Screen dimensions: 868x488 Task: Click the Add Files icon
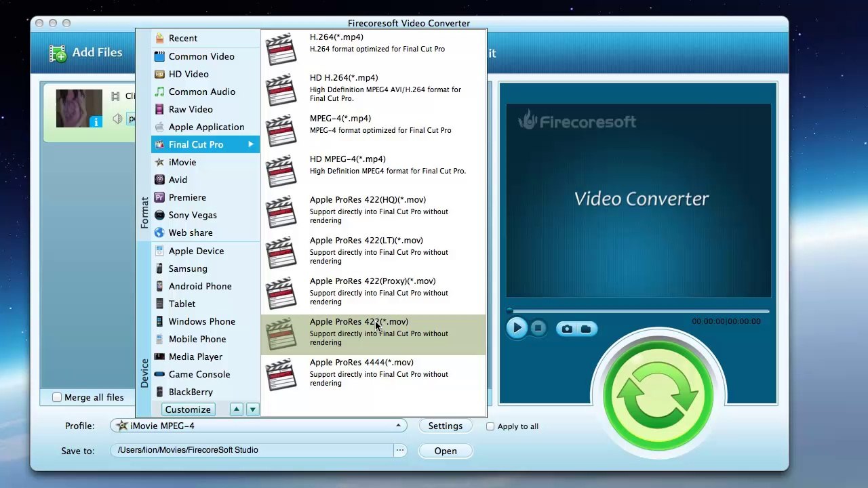[x=58, y=53]
